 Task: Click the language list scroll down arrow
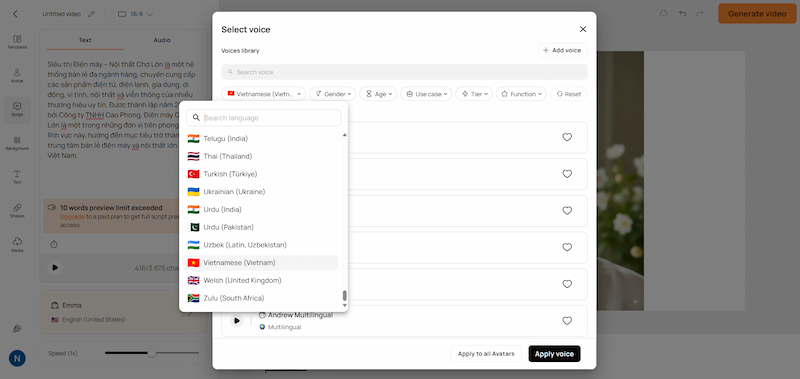(344, 306)
